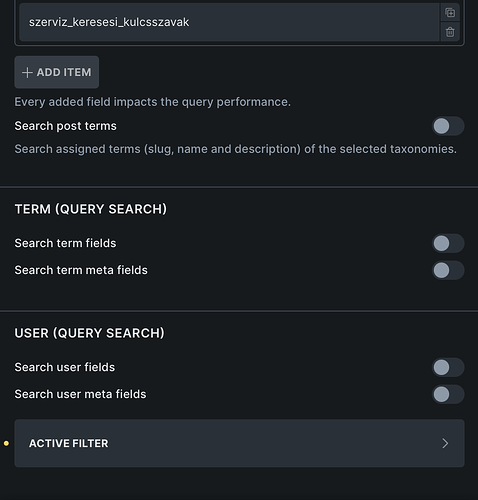Click the trash icon to delete szerviz_keresesi_kulcsszavak item
Screen dimensions: 478x500
tap(450, 32)
